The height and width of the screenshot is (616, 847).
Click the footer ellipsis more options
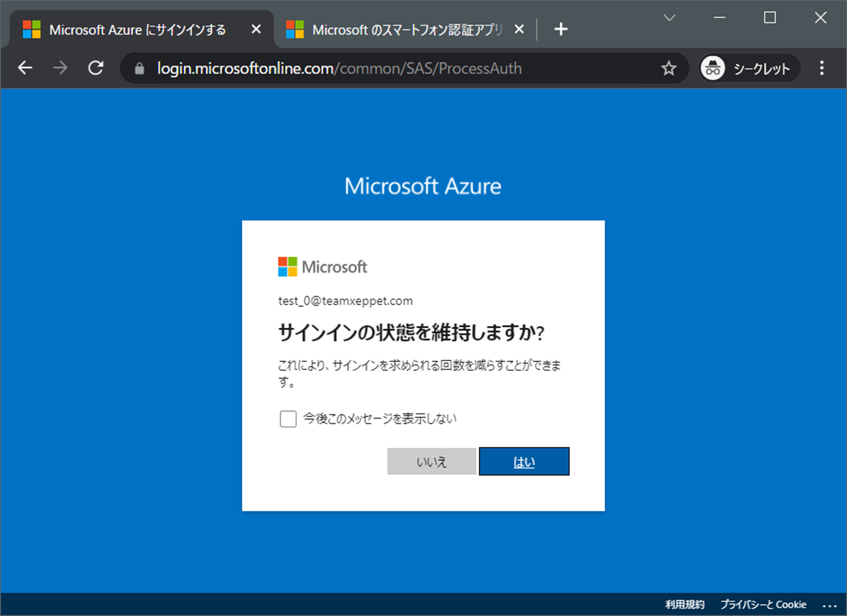pyautogui.click(x=830, y=605)
